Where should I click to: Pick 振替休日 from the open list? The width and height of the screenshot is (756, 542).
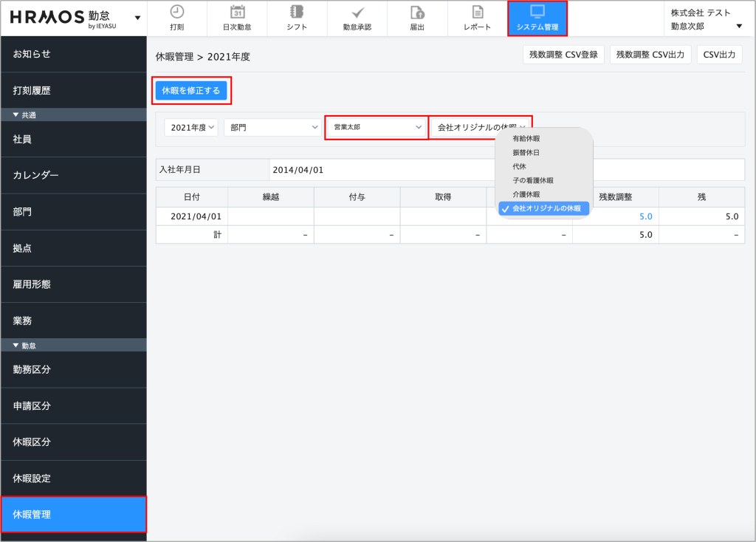point(526,153)
